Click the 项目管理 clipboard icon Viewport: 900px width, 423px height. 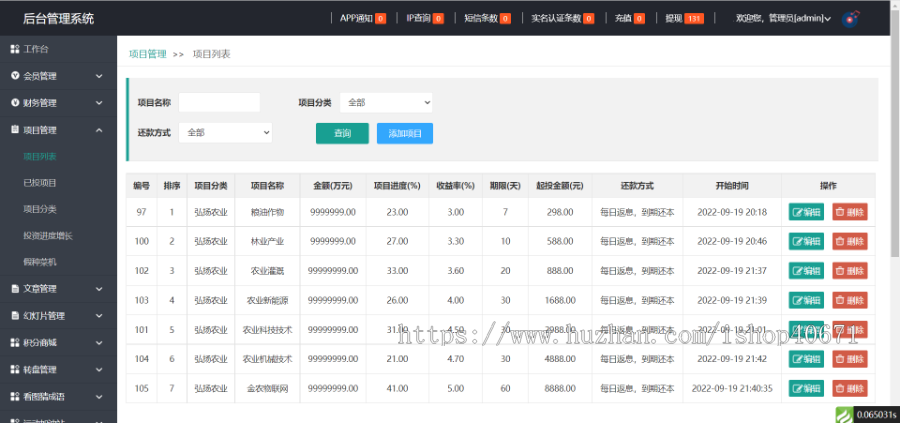(15, 130)
